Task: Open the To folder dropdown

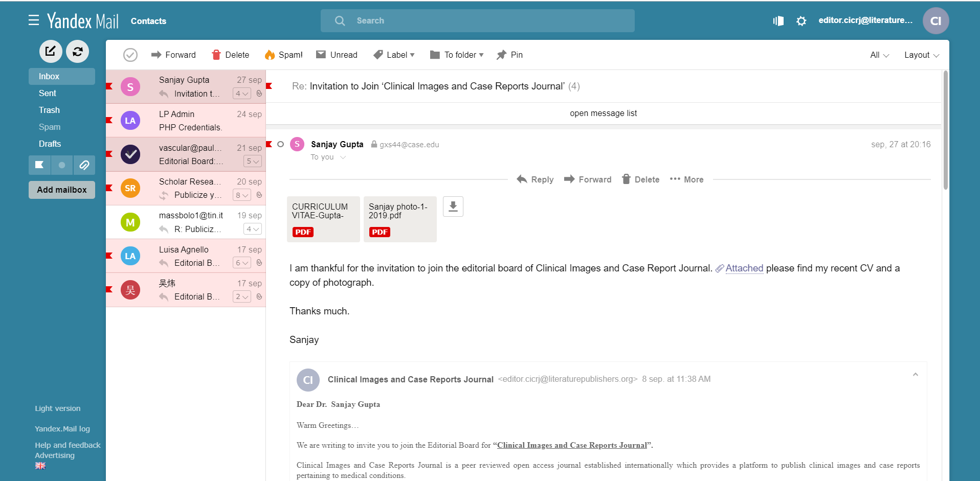Action: coord(456,55)
